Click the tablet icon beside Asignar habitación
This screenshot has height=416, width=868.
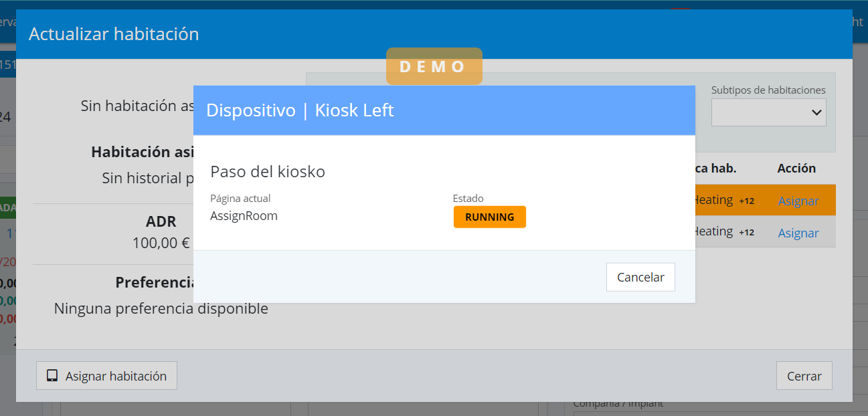(x=52, y=376)
